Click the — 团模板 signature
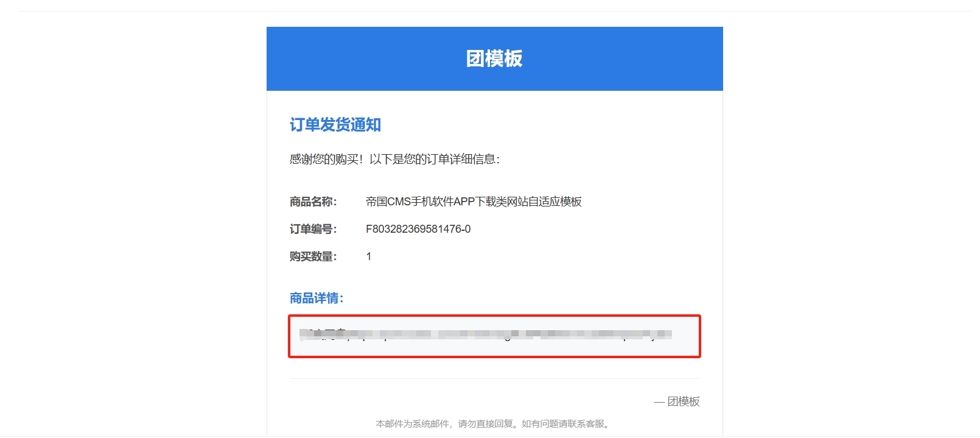 coord(676,401)
